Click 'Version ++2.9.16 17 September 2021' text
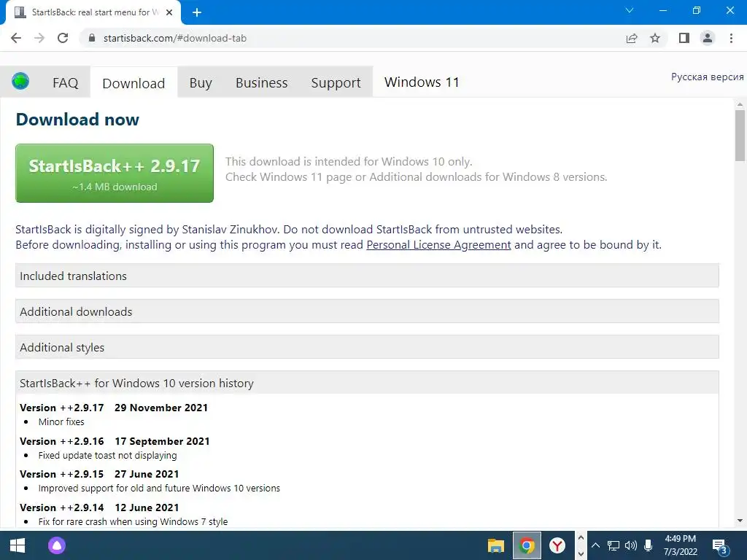Image resolution: width=747 pixels, height=560 pixels. 115,441
